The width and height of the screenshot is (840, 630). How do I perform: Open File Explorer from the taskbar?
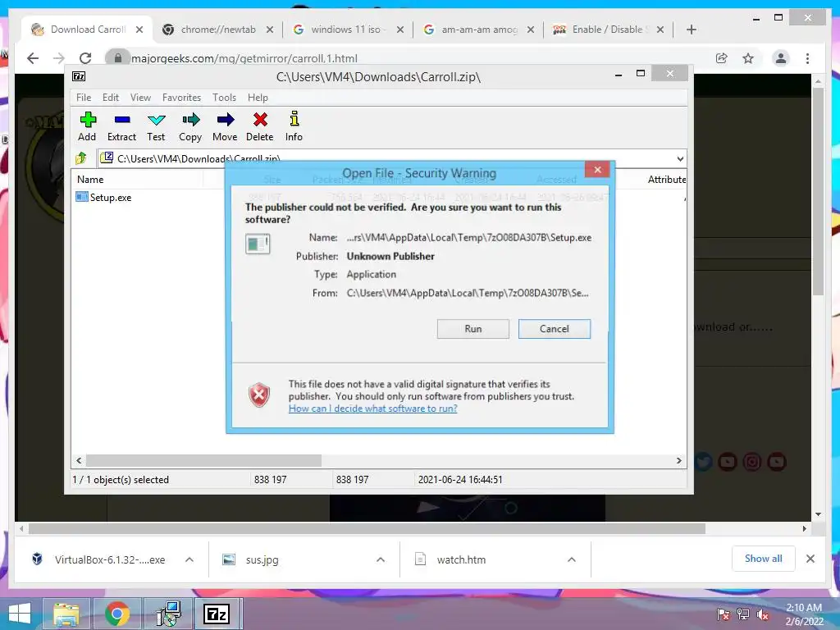tap(66, 614)
